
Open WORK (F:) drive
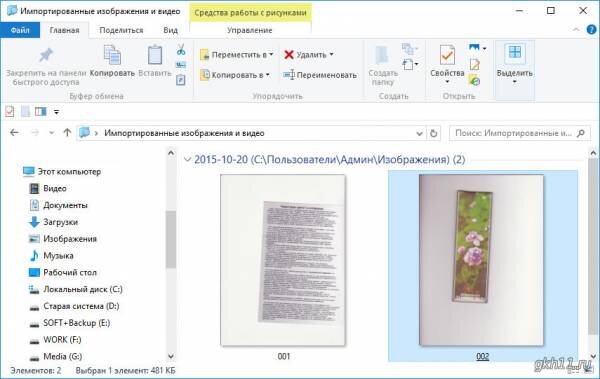click(55, 340)
